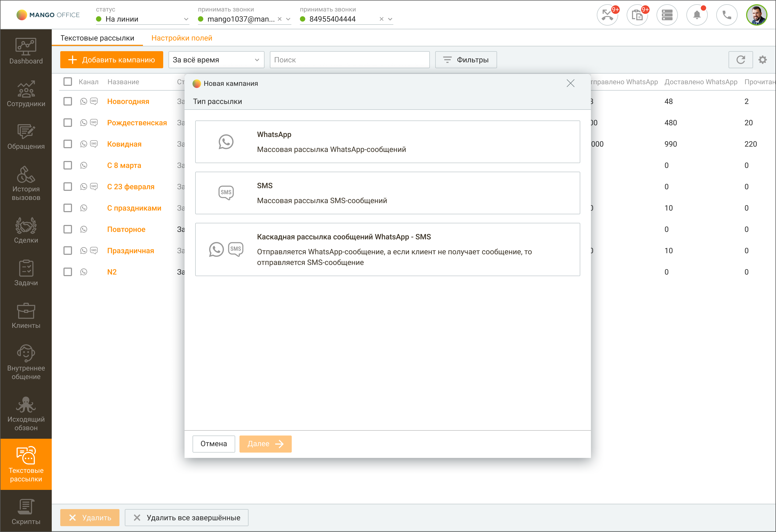Click the notification bell icon
The image size is (776, 532).
[x=697, y=15]
